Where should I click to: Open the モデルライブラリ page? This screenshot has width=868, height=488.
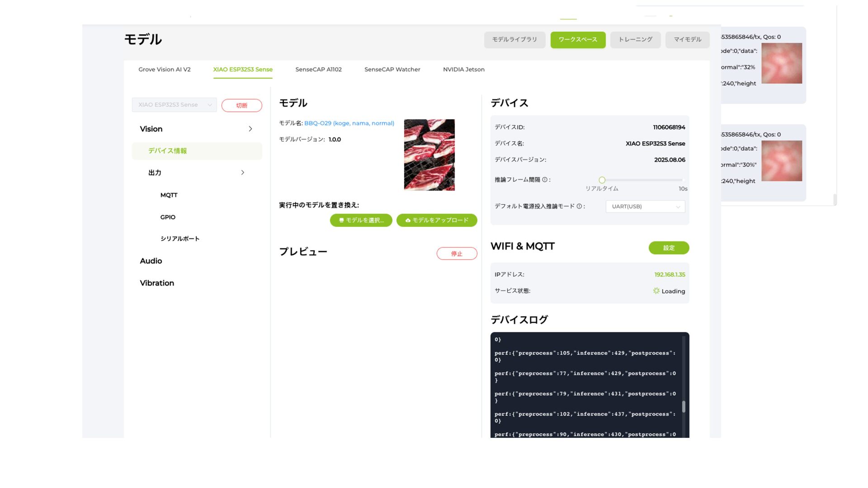514,40
